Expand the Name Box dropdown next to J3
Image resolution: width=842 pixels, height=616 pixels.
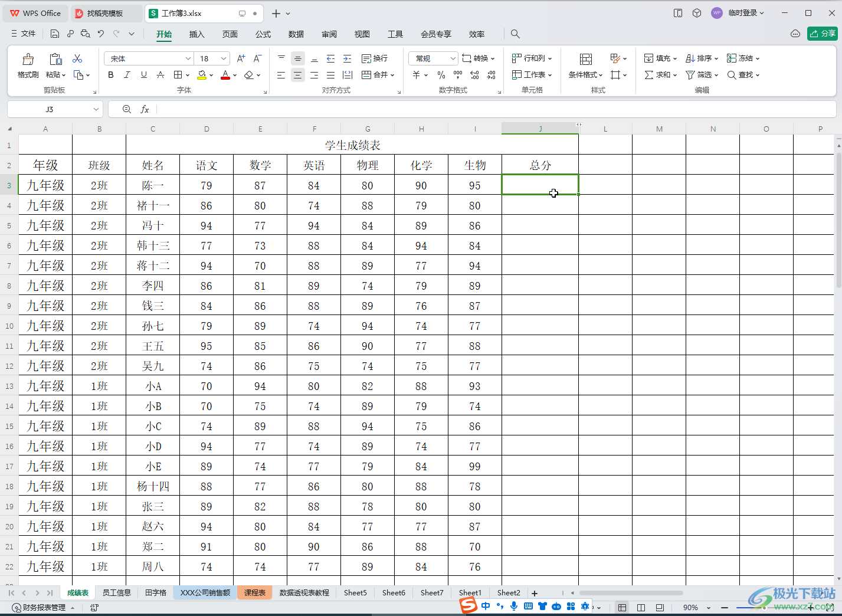pyautogui.click(x=96, y=109)
